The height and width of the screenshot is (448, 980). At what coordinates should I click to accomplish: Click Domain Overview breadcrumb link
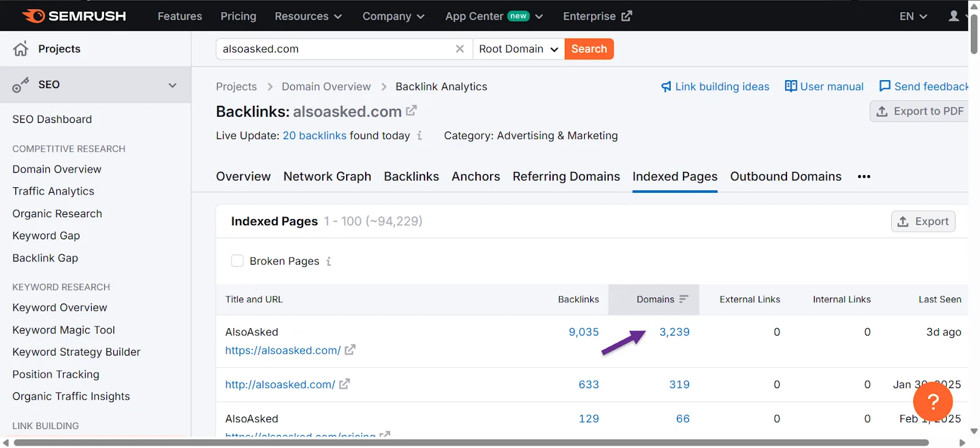[326, 87]
